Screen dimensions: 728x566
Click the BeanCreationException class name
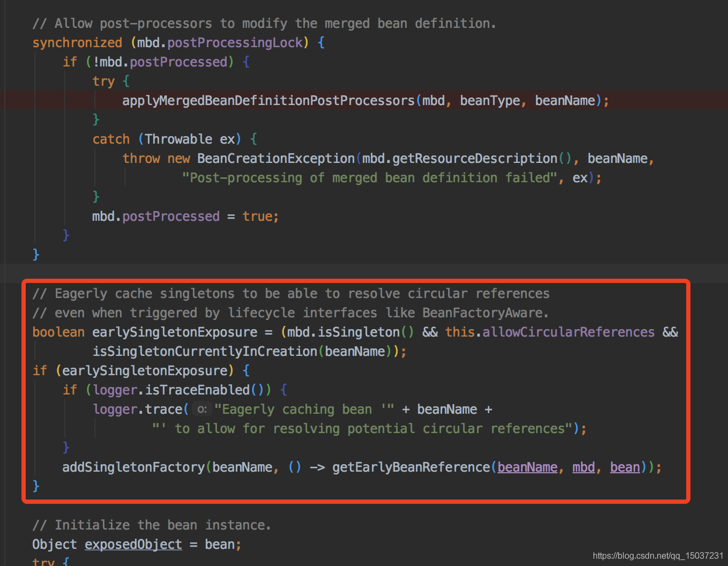pyautogui.click(x=276, y=159)
